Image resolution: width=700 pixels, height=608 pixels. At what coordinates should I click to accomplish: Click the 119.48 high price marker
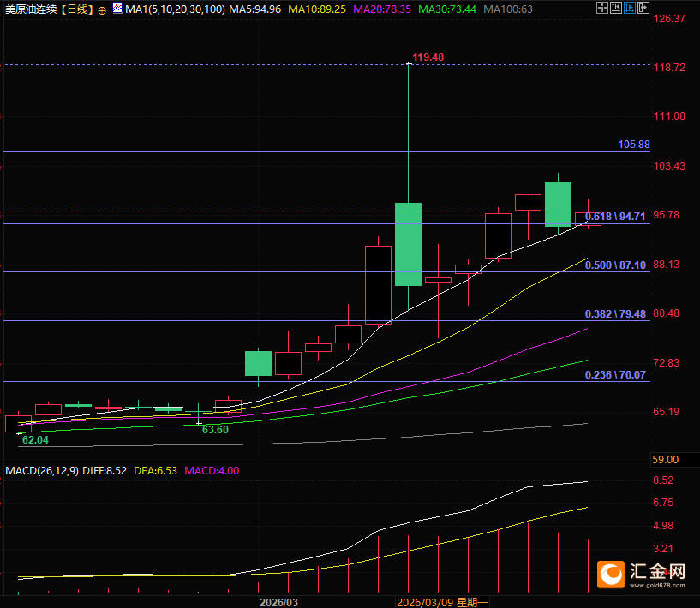pos(428,57)
